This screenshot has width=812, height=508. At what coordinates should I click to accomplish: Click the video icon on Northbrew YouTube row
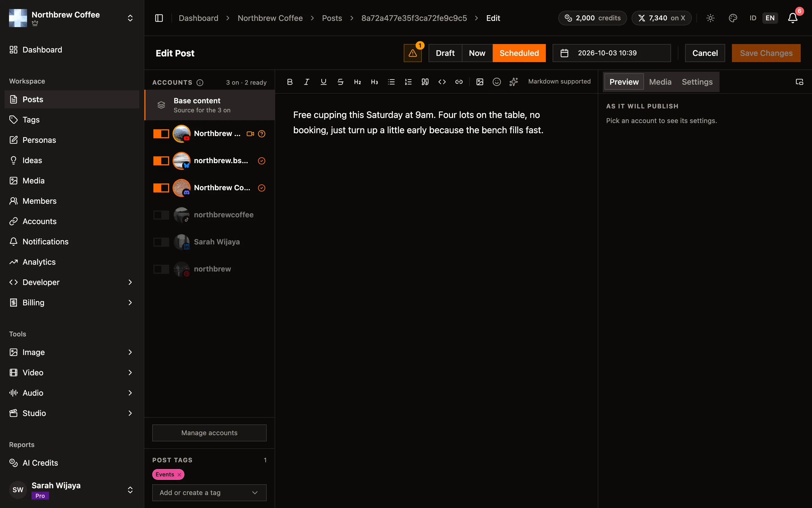(250, 134)
